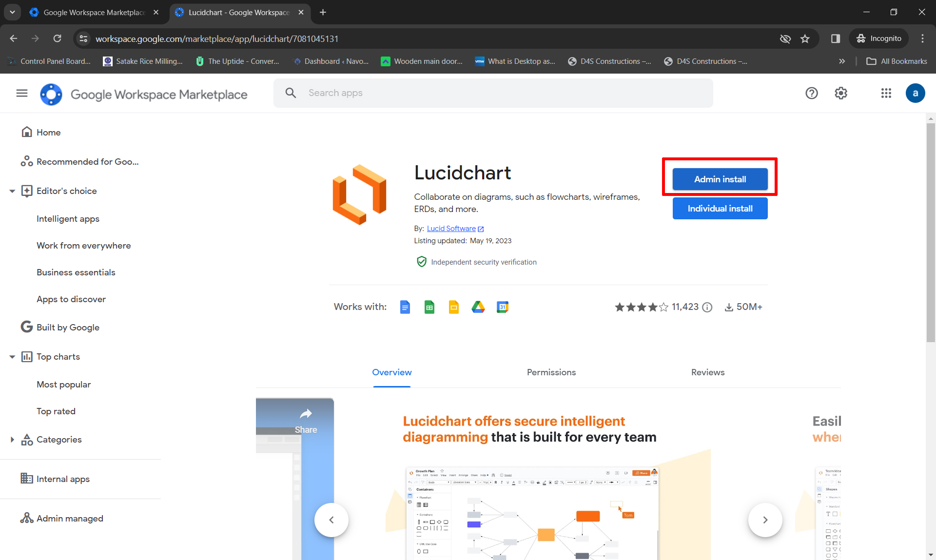Click the Google Sheets works-with icon
This screenshot has width=936, height=560.
(x=429, y=307)
